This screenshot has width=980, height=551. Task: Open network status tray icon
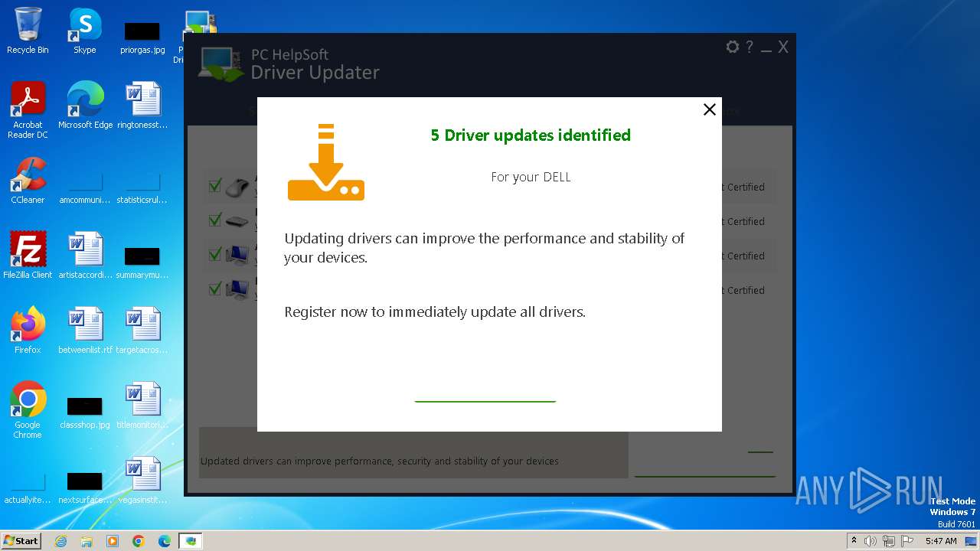point(888,541)
